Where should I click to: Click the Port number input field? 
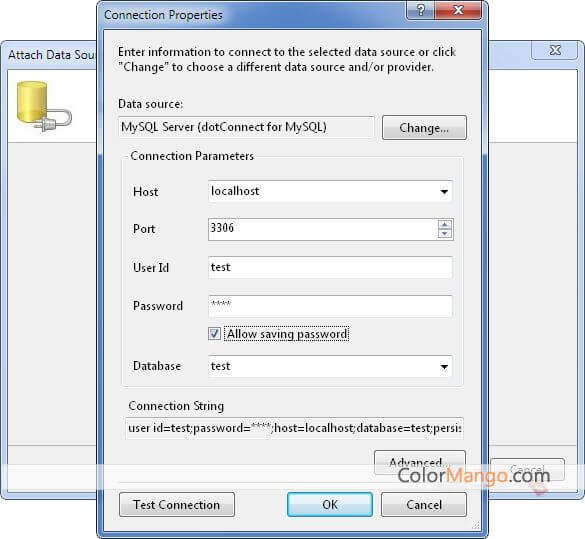pos(323,229)
